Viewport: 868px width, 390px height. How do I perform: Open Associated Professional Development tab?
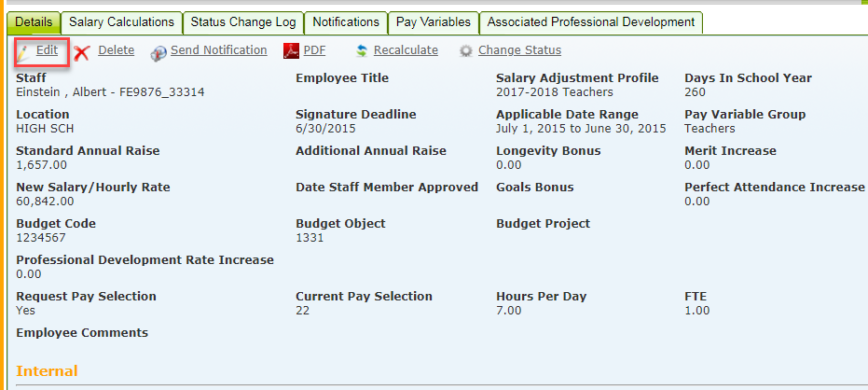click(x=591, y=22)
